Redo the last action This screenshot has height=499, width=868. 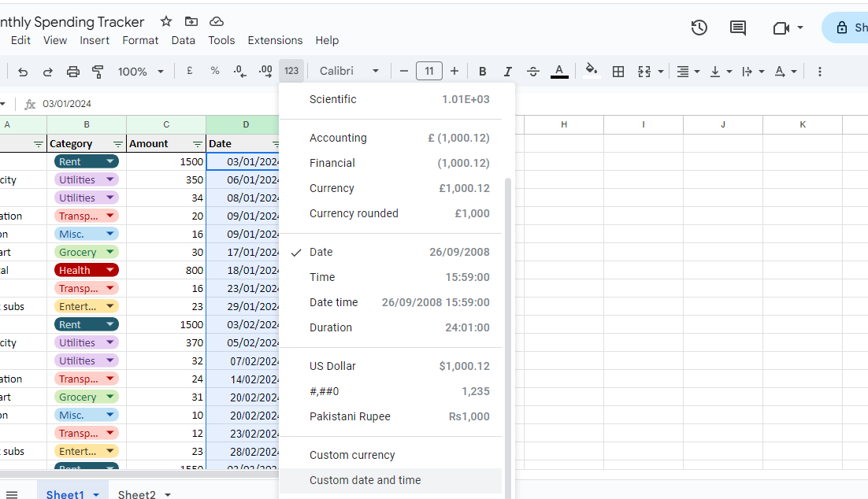(x=47, y=72)
